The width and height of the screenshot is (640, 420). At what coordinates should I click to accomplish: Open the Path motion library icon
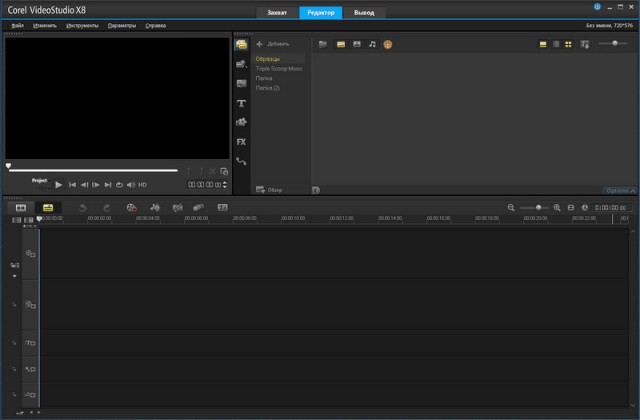[x=241, y=162]
